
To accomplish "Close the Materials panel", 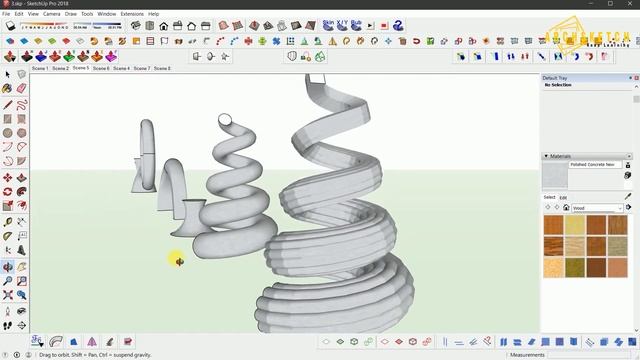I will point(629,156).
